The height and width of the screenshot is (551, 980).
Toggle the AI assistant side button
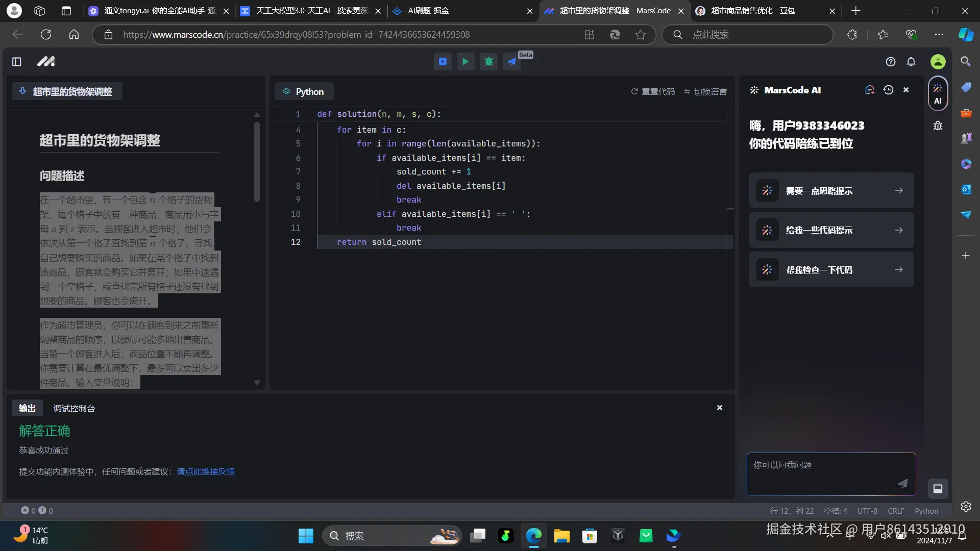tap(938, 93)
